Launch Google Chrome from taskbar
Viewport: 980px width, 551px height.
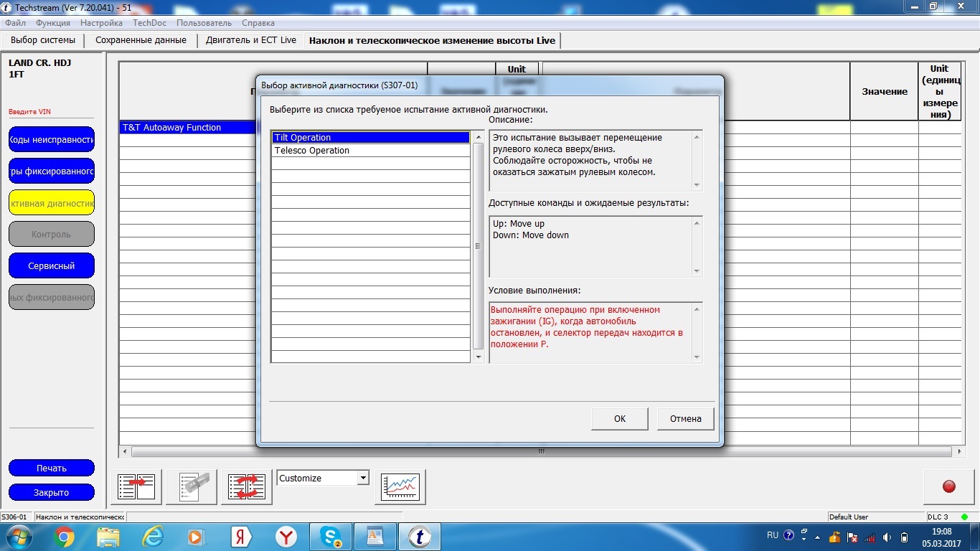[64, 537]
